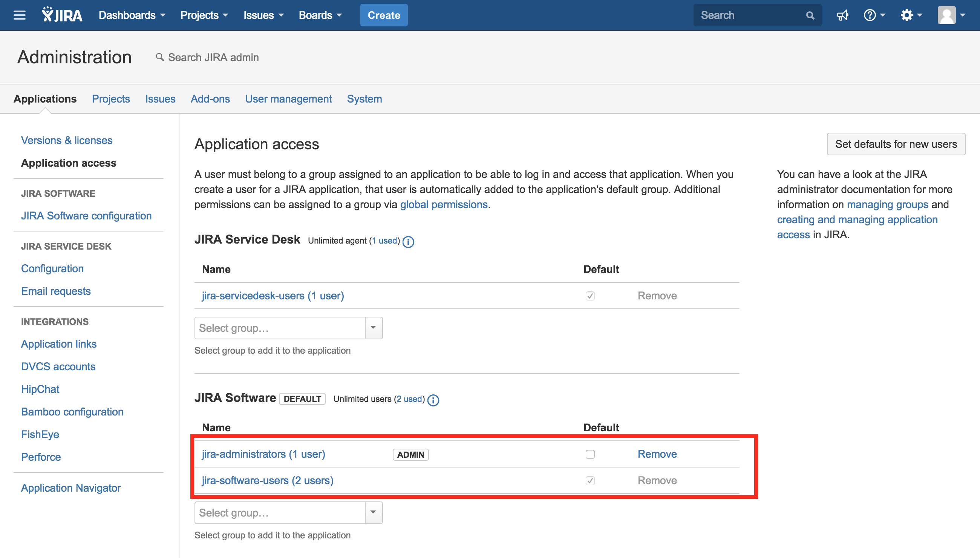
Task: Open the gear administration menu
Action: pos(910,15)
